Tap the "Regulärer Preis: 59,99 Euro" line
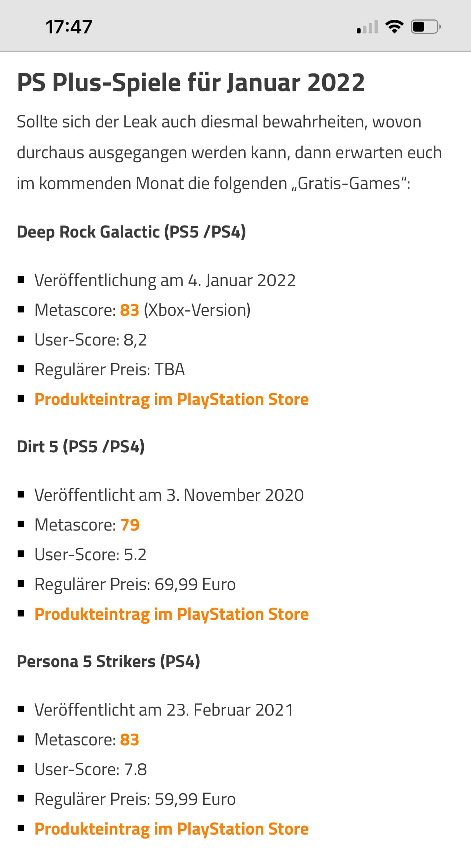Viewport: 471px width, 868px height. (x=135, y=799)
